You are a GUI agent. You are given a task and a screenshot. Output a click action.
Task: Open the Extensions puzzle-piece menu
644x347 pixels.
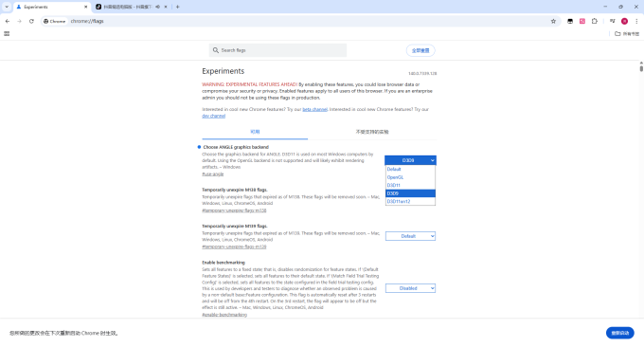[x=595, y=21]
